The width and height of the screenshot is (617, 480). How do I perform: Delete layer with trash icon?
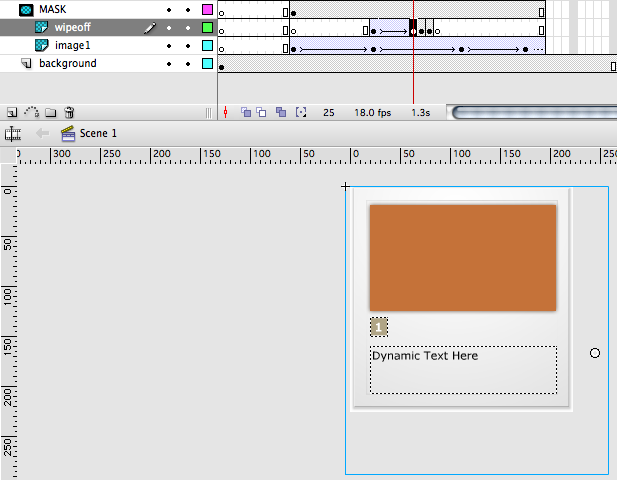(69, 113)
